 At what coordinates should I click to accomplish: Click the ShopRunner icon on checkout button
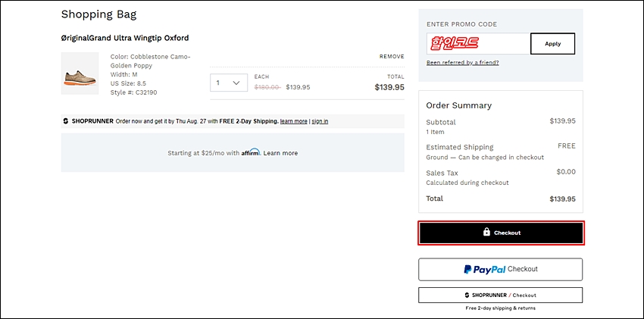click(x=467, y=296)
